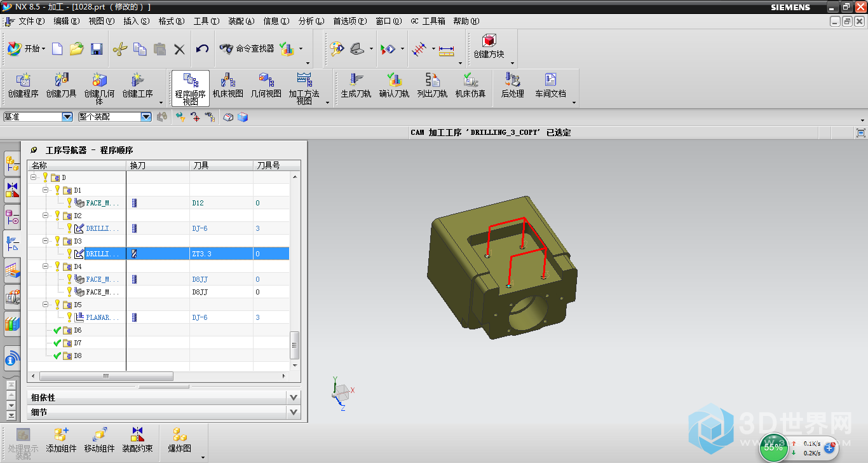The height and width of the screenshot is (463, 868).
Task: Click 确认刀轨 to verify the tool path
Action: tap(394, 86)
